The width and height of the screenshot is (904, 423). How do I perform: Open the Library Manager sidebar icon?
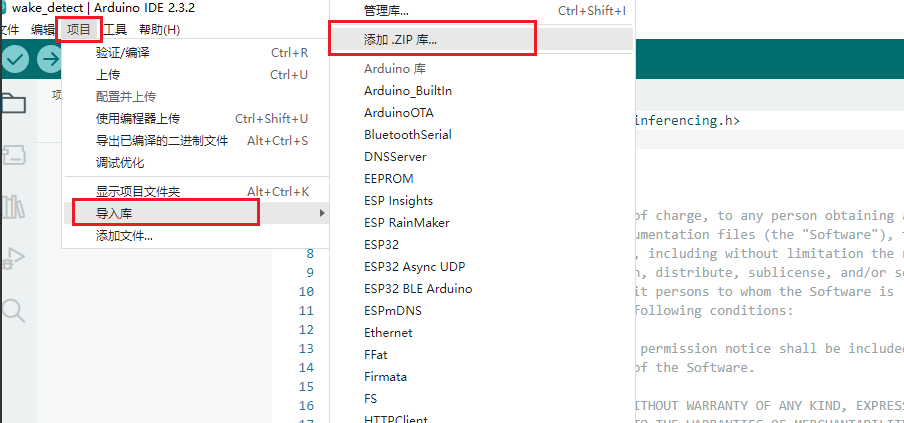(14, 207)
